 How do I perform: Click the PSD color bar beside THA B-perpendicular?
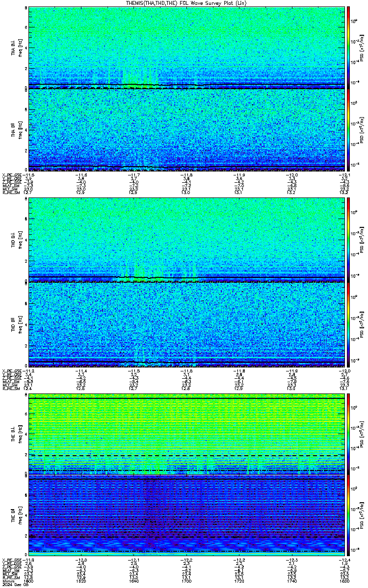[348, 48]
